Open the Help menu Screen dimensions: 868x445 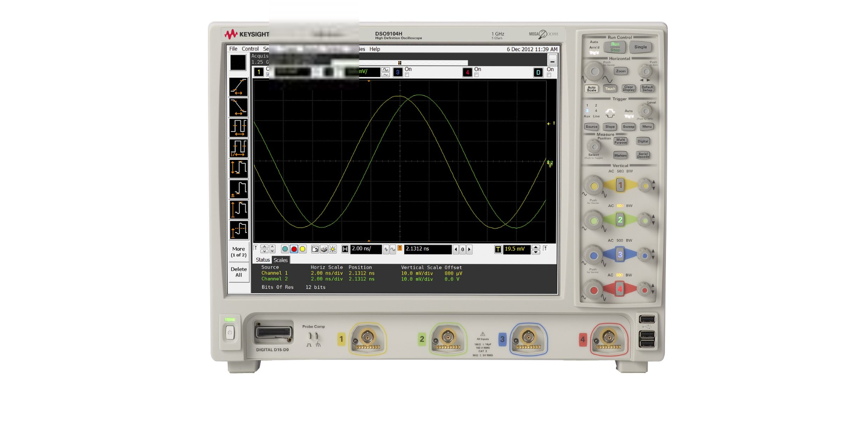tap(375, 49)
